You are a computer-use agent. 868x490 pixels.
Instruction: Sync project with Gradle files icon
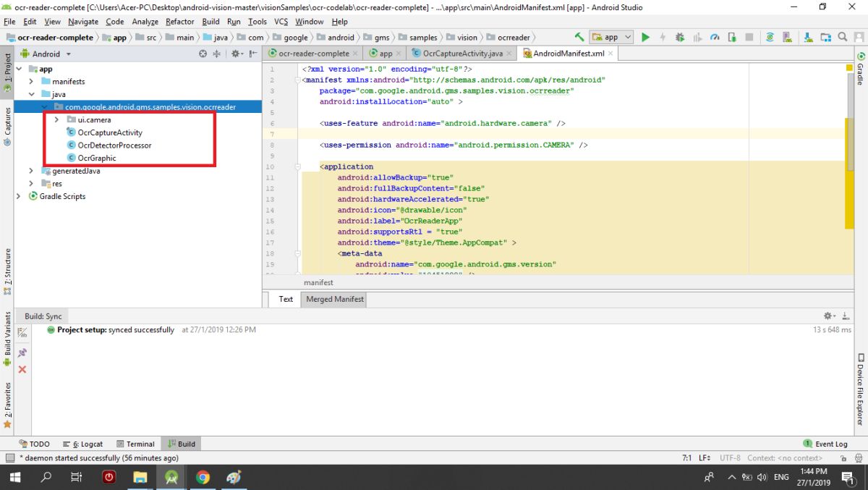click(x=770, y=37)
